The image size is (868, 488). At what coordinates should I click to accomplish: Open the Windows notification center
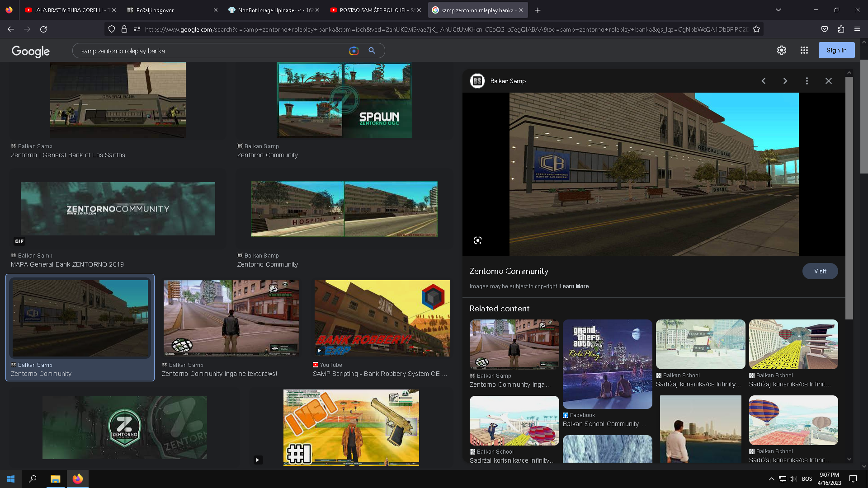[x=853, y=479]
